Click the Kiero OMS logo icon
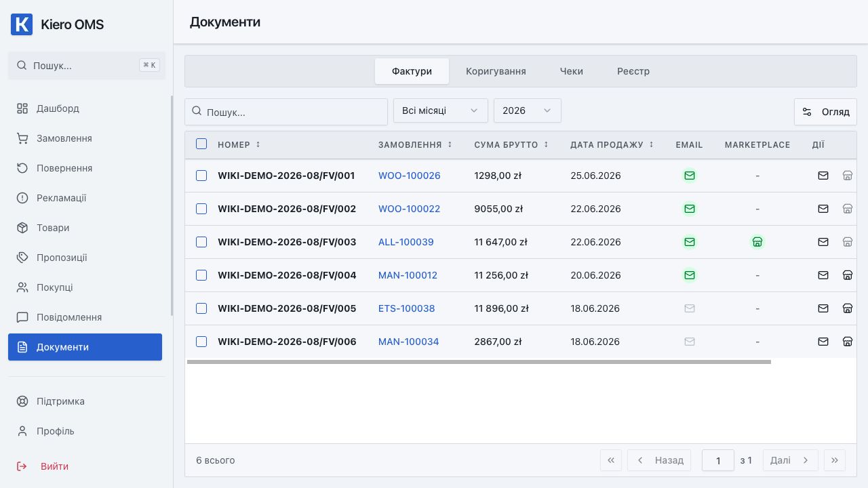Viewport: 868px width, 488px height. click(x=22, y=24)
